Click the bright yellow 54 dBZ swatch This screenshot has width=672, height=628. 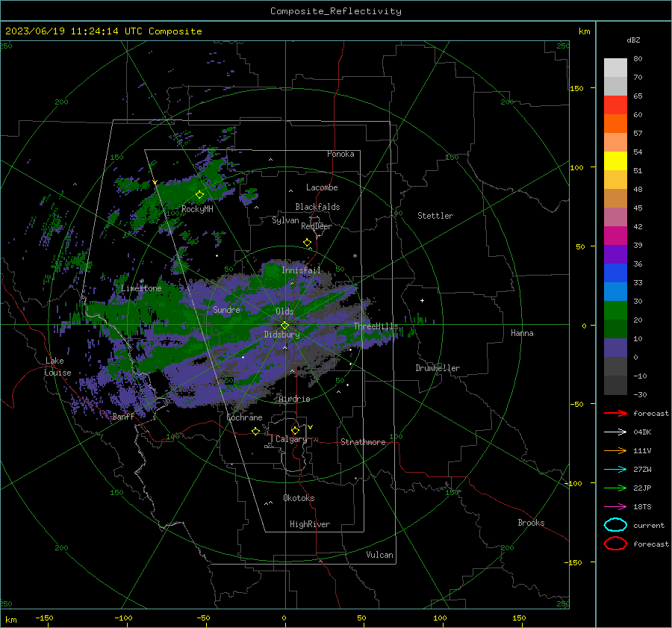tap(615, 161)
